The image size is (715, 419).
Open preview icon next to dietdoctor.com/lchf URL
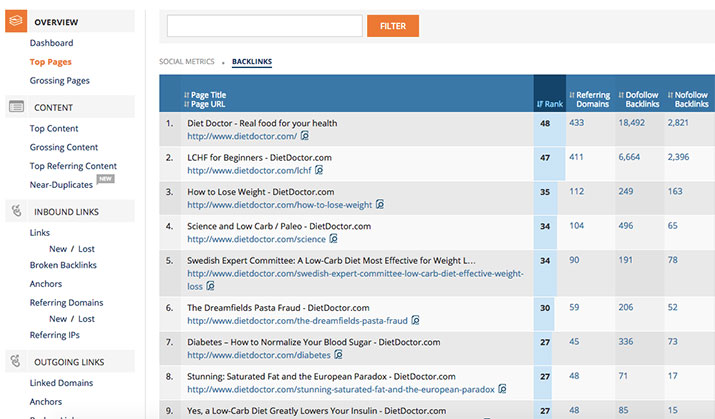[319, 170]
